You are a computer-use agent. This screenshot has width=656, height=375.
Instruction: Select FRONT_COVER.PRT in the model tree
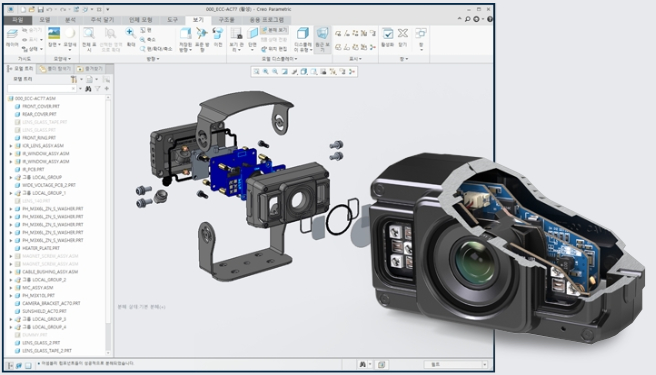tap(41, 106)
